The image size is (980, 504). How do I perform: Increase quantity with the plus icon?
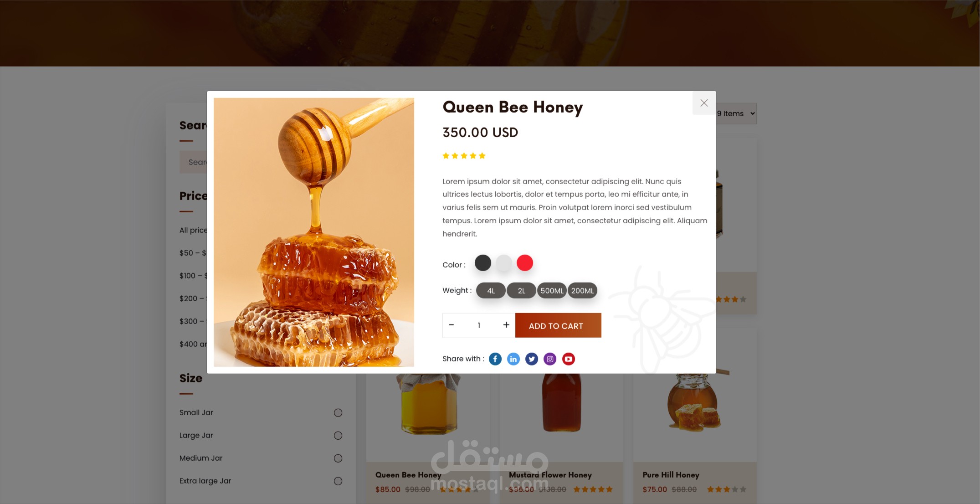506,325
